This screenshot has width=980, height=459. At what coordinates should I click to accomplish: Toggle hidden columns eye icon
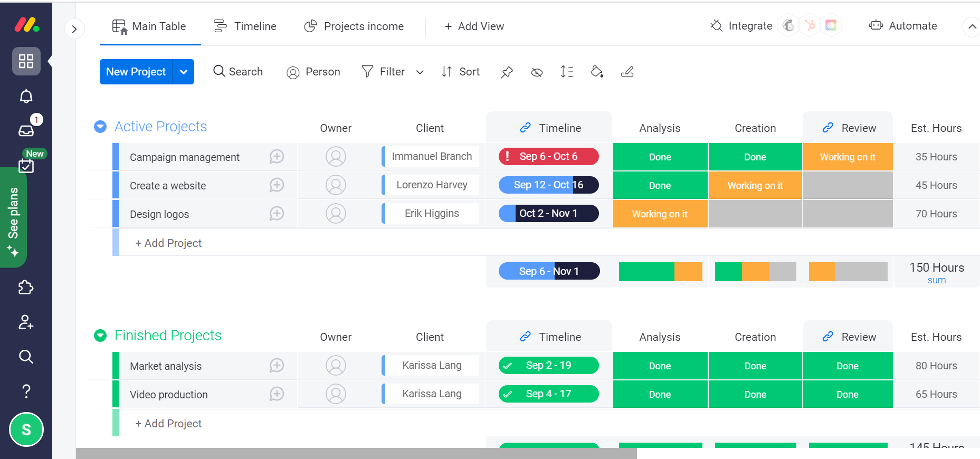point(537,72)
